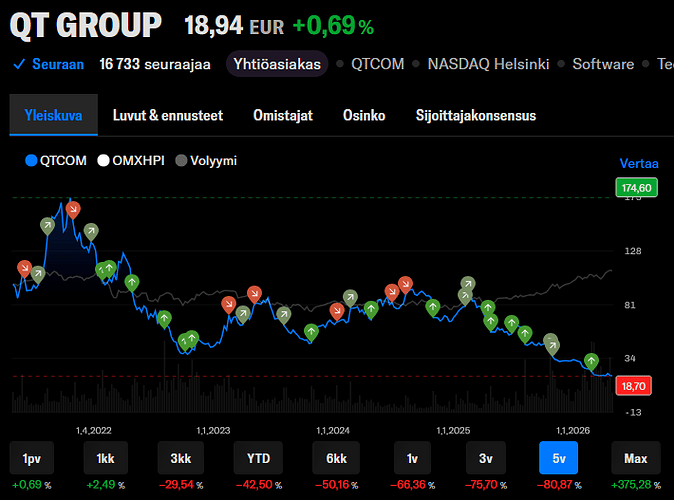
Task: Select the YTD time range
Action: [x=258, y=458]
